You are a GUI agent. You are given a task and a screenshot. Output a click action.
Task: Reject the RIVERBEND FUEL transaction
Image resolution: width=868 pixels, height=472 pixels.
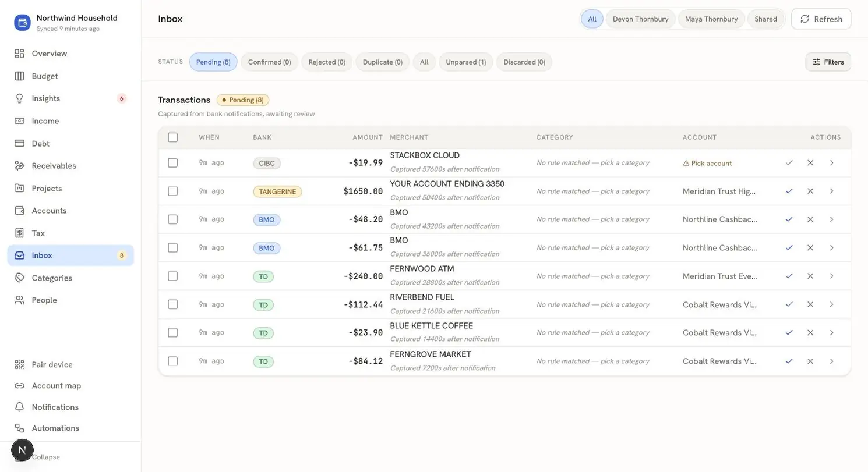[x=810, y=304]
